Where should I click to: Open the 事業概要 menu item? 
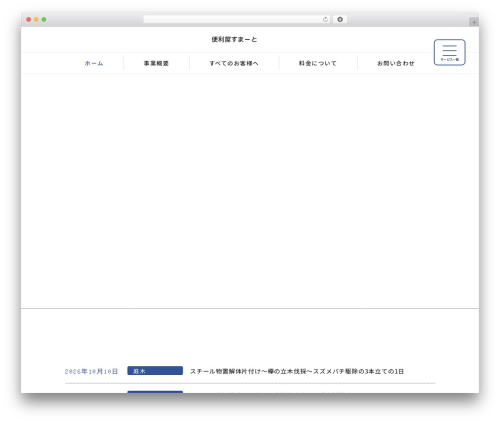[156, 63]
